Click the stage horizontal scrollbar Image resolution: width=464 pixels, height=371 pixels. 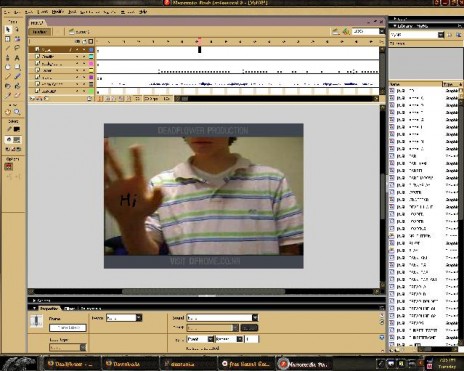204,292
